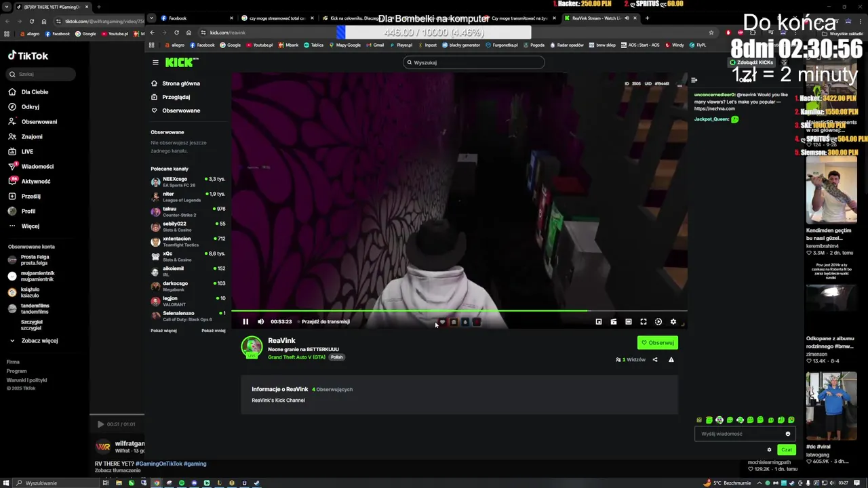Open the Mbank bookmark
868x488 pixels.
[288, 45]
